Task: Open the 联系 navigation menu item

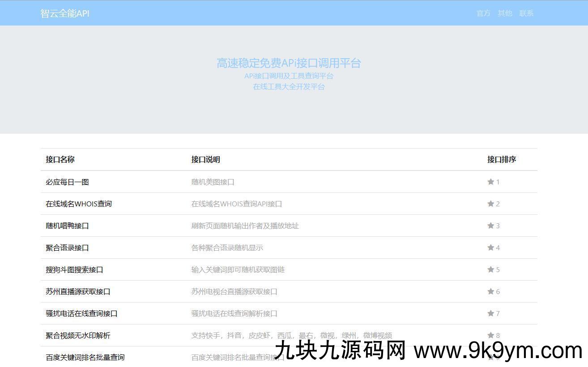Action: point(526,13)
